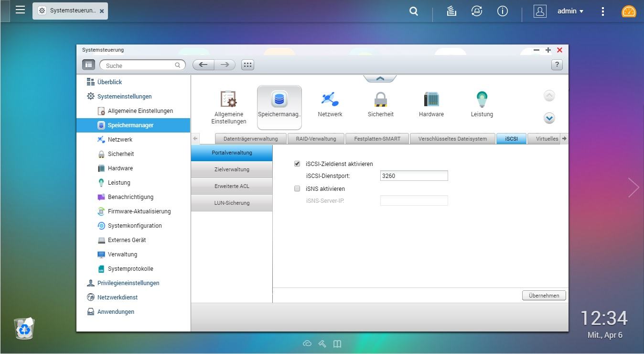Open background tasks icon
The width and height of the screenshot is (644, 354).
click(x=451, y=11)
